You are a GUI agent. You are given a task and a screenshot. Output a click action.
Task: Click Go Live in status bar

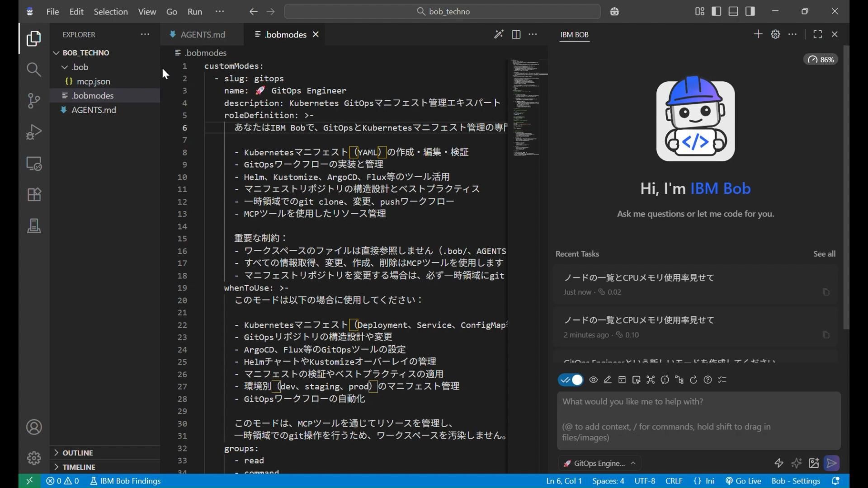point(743,481)
